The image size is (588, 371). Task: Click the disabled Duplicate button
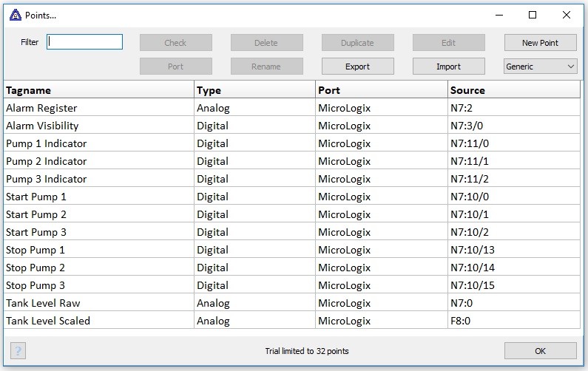pos(357,43)
